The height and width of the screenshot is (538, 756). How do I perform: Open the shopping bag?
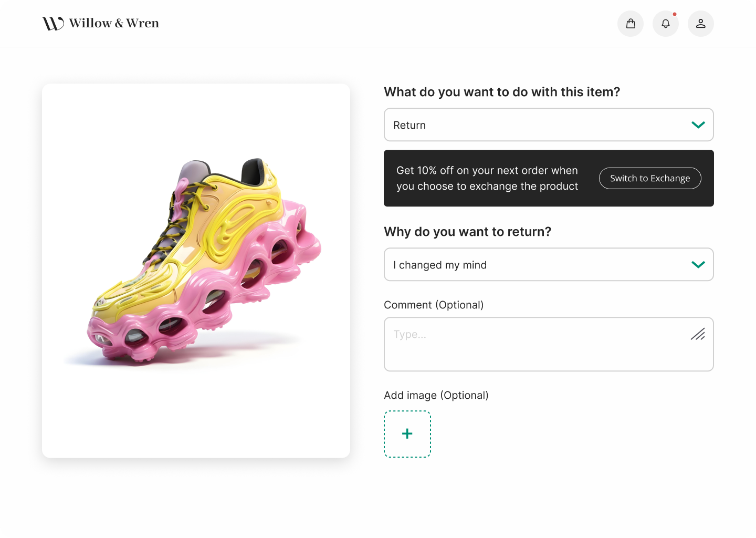(x=631, y=24)
